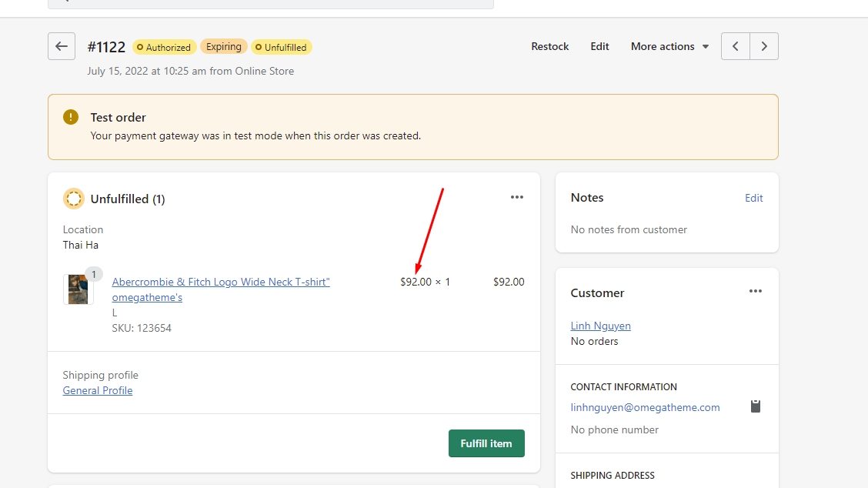Open customer Linh Nguyen's profile

click(x=600, y=326)
